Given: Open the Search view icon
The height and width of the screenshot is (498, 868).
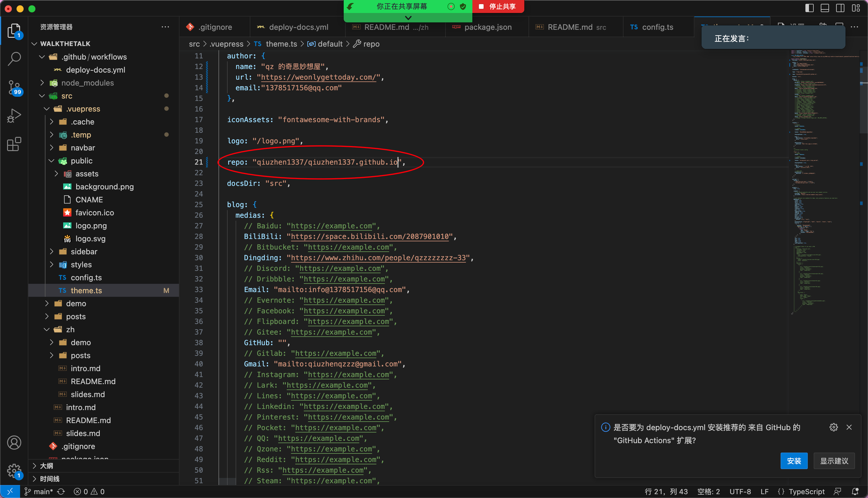Looking at the screenshot, I should (14, 58).
